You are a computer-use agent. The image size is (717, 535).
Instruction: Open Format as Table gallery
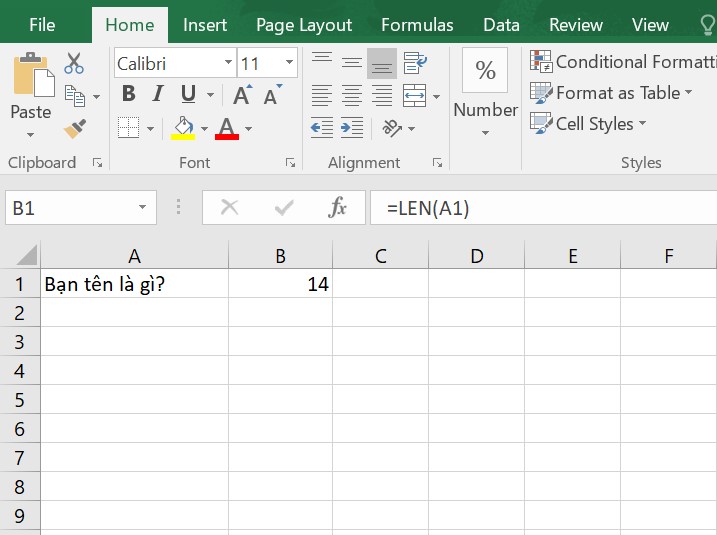(611, 93)
